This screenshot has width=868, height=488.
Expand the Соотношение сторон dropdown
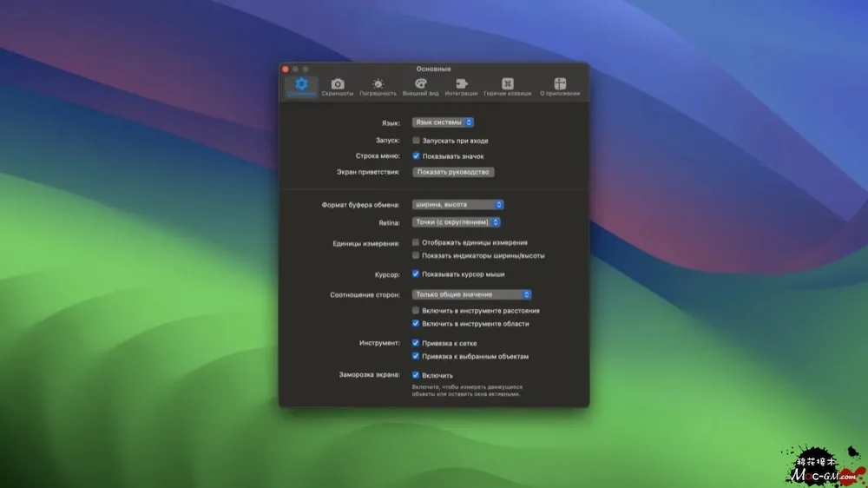click(471, 294)
